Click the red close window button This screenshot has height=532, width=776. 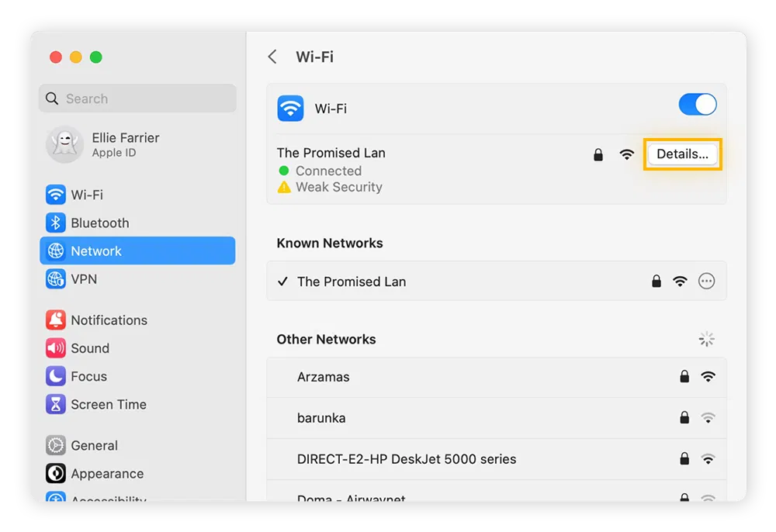pyautogui.click(x=56, y=57)
